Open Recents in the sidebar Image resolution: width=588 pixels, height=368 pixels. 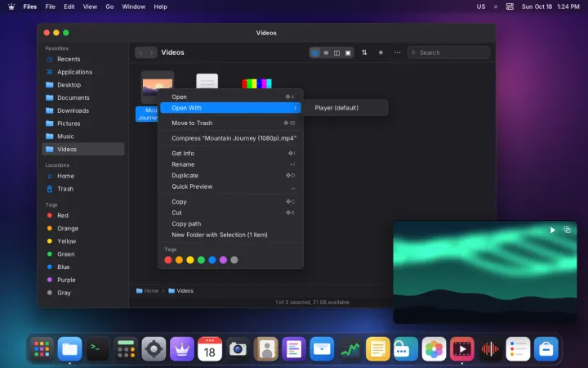click(x=82, y=60)
